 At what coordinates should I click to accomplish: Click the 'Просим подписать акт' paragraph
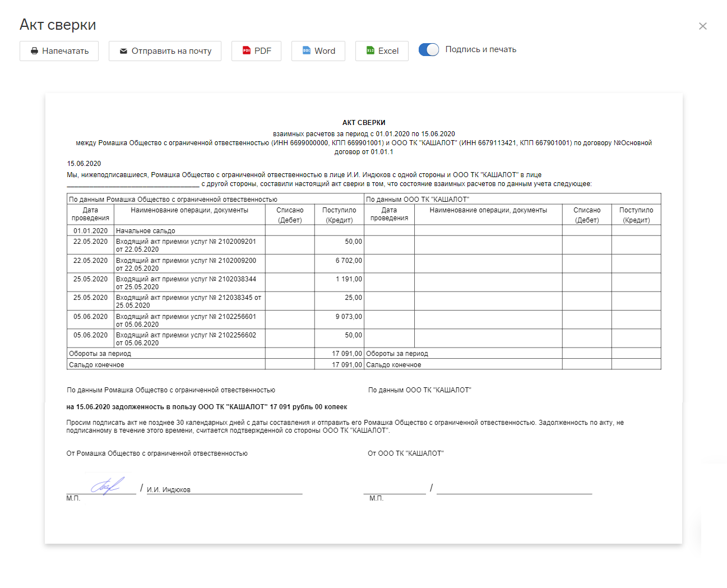tap(345, 427)
